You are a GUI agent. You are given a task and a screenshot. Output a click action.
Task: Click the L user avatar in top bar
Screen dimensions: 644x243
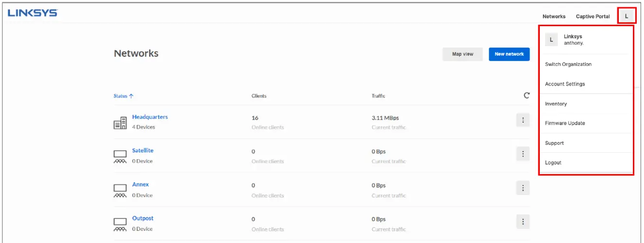click(627, 16)
